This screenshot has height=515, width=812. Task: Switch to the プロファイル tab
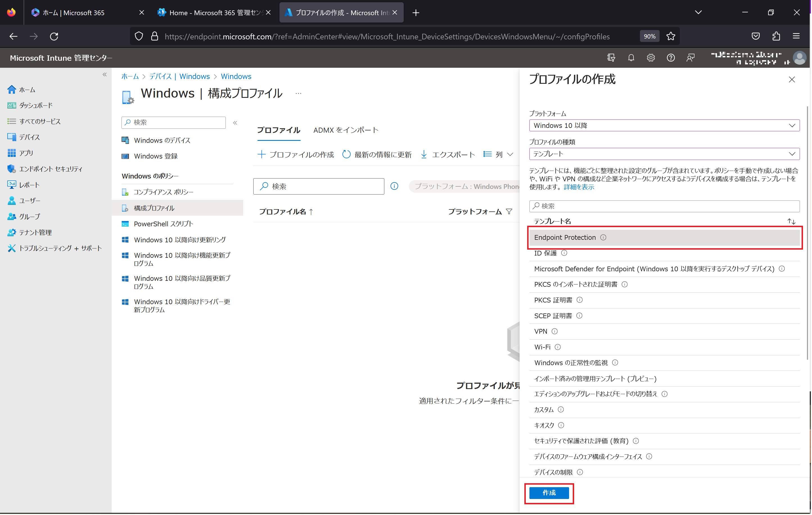click(x=279, y=130)
